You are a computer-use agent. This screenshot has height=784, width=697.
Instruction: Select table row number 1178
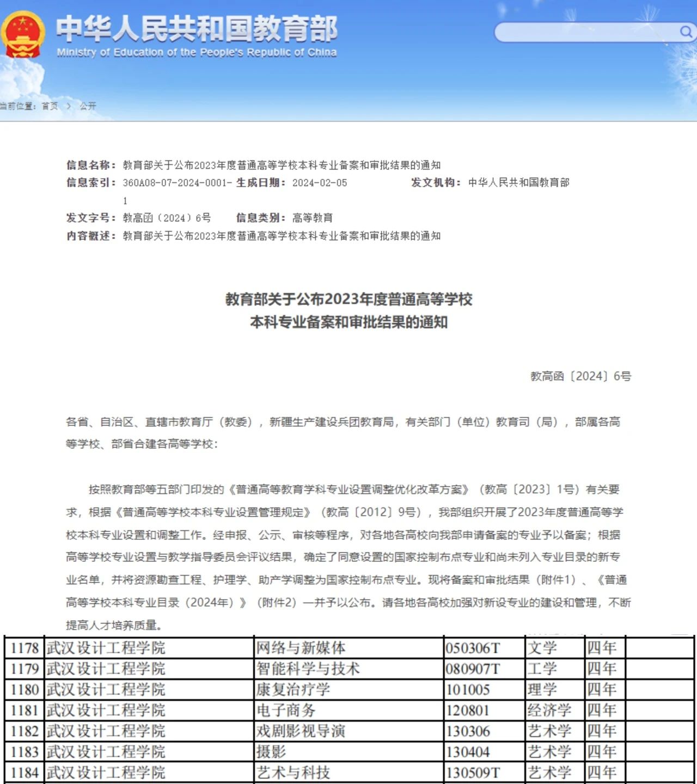pyautogui.click(x=25, y=648)
